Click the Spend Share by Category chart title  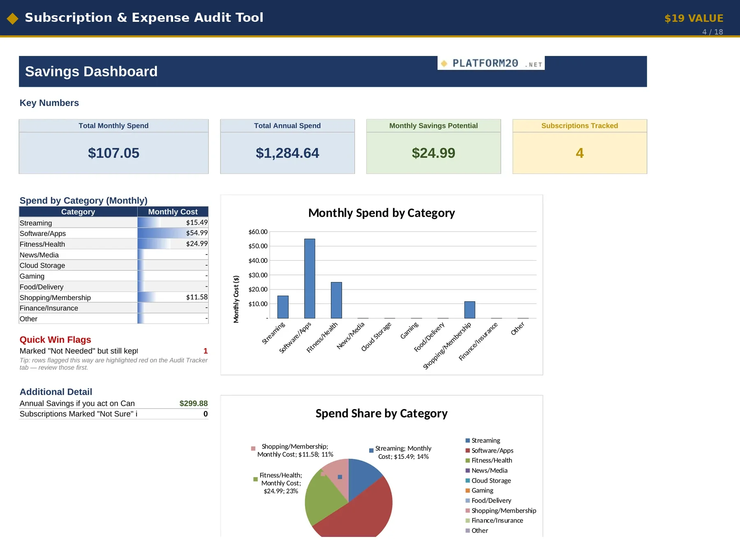(x=382, y=413)
